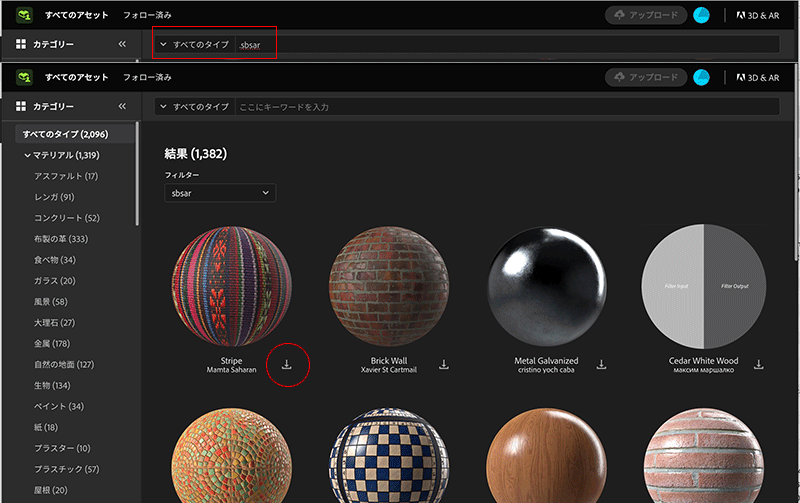Open the sbsar フィルター dropdown
800x503 pixels.
point(220,192)
